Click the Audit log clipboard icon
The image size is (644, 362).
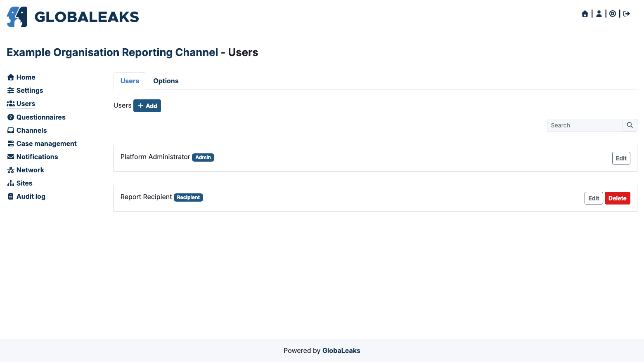[x=11, y=196]
